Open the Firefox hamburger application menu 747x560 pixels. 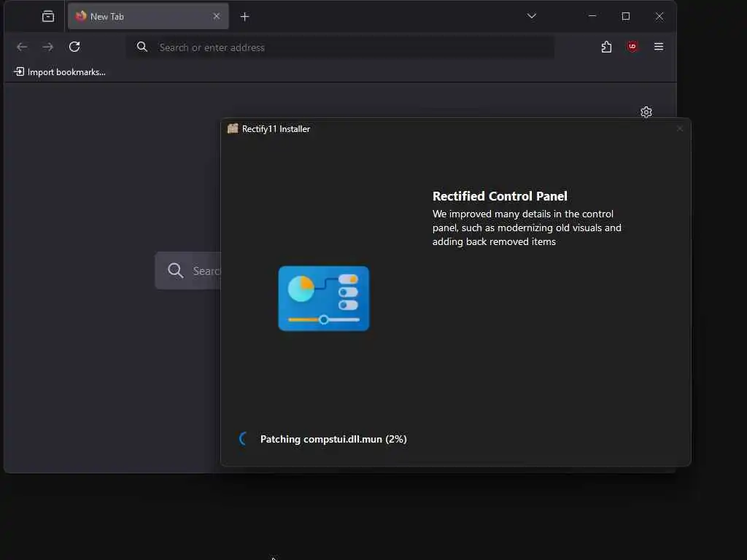[x=659, y=47]
